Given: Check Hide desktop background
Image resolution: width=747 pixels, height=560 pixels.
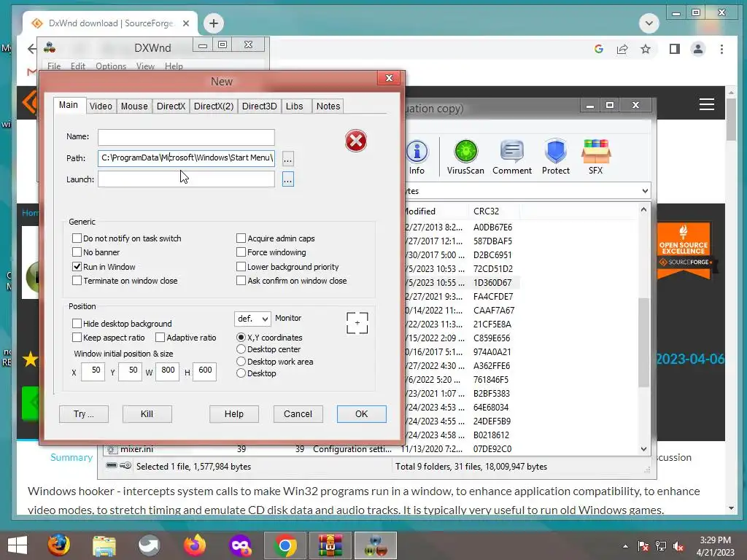Looking at the screenshot, I should click(77, 323).
